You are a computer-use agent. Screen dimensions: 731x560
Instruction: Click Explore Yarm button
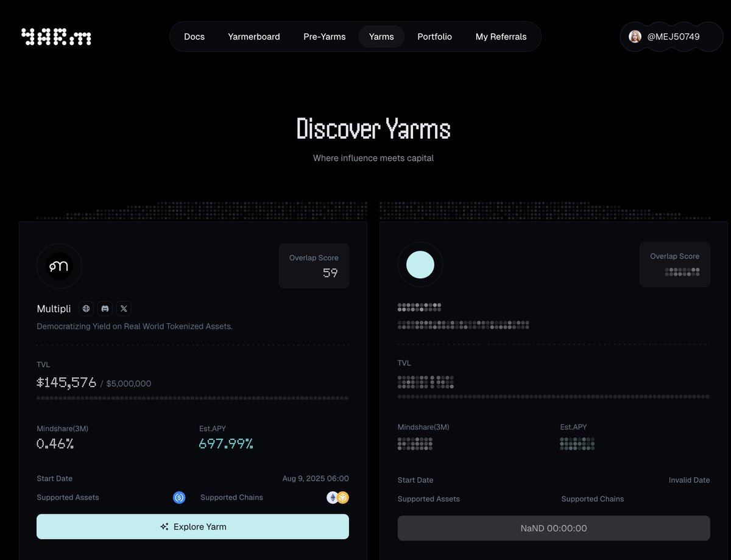[192, 527]
